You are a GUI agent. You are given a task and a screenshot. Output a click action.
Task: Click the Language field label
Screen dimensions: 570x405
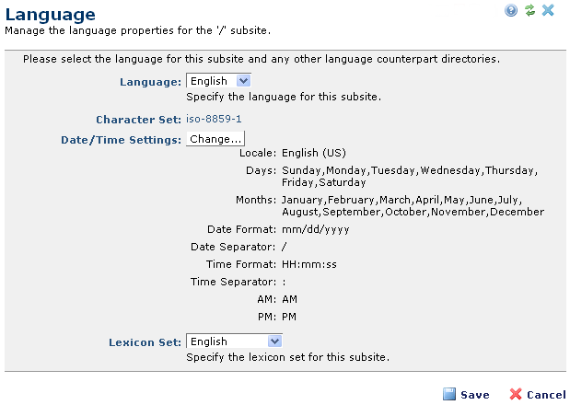(x=150, y=82)
